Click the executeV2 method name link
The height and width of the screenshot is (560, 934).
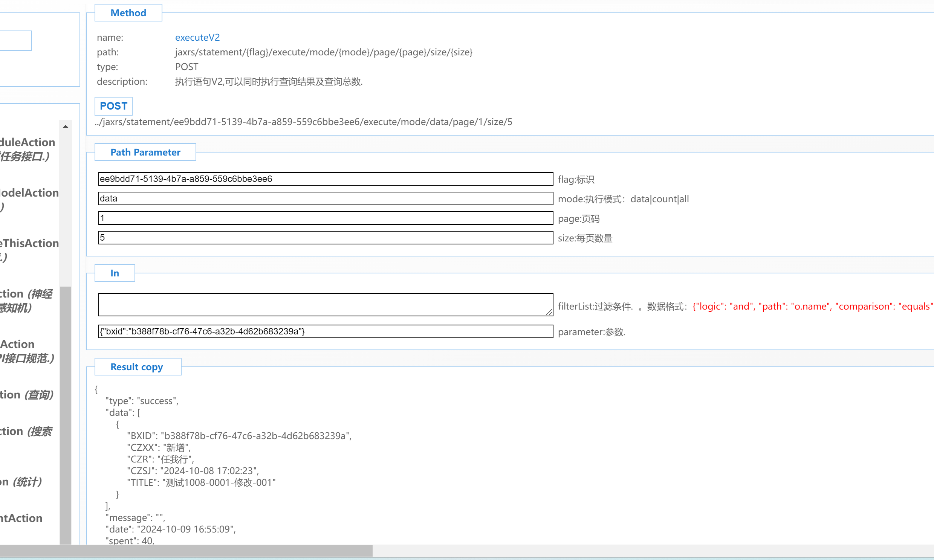[x=197, y=37]
